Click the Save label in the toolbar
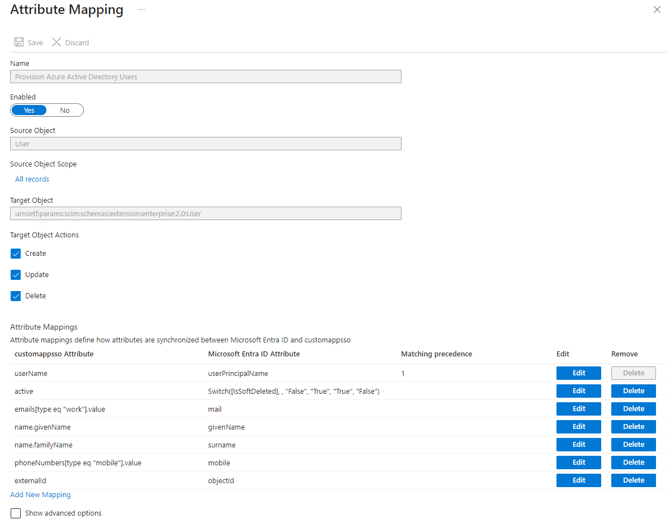This screenshot has width=670, height=529. (x=35, y=43)
